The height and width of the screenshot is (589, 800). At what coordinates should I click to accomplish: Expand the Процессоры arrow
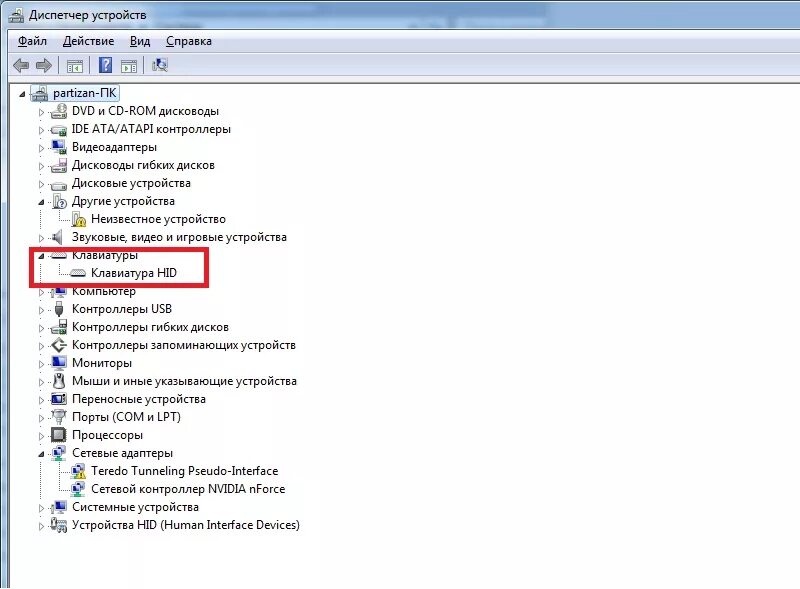(41, 436)
